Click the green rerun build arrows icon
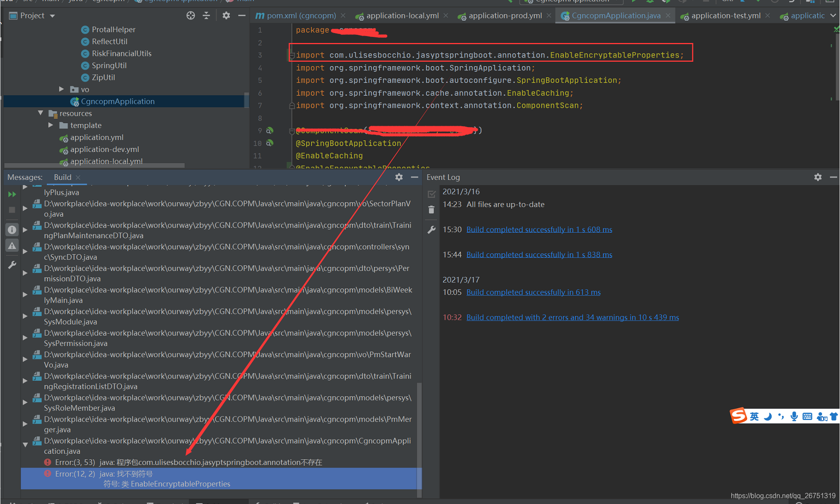 click(x=12, y=194)
